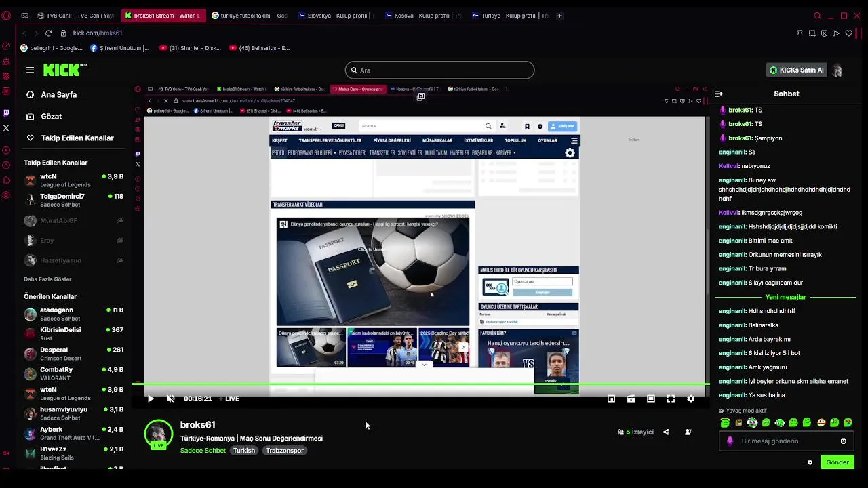Click the heart bookmark icon in address bar
This screenshot has height=488, width=868.
(848, 33)
